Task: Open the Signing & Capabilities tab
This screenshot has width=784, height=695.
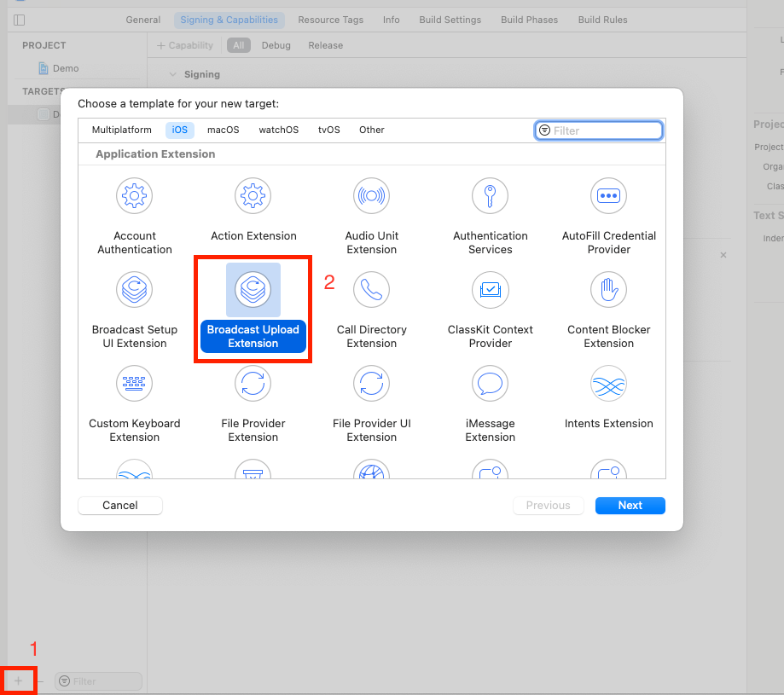Action: coord(229,20)
